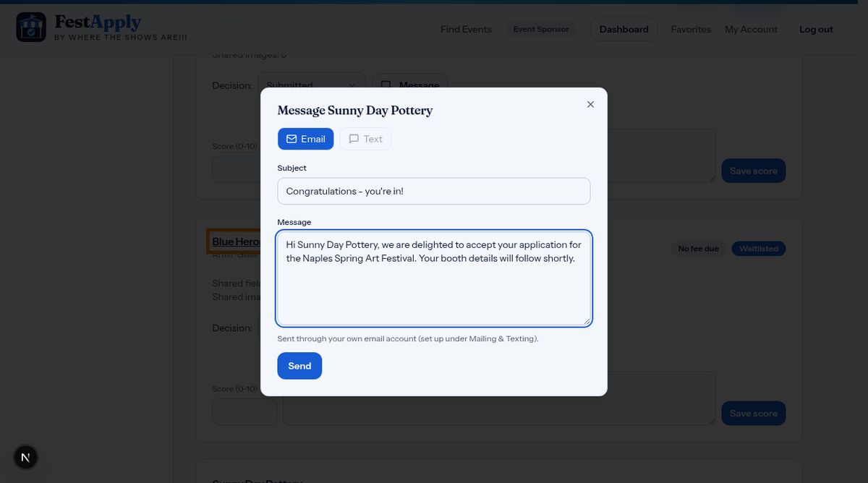Click the dialog title Message Sunny Day Pottery

355,110
